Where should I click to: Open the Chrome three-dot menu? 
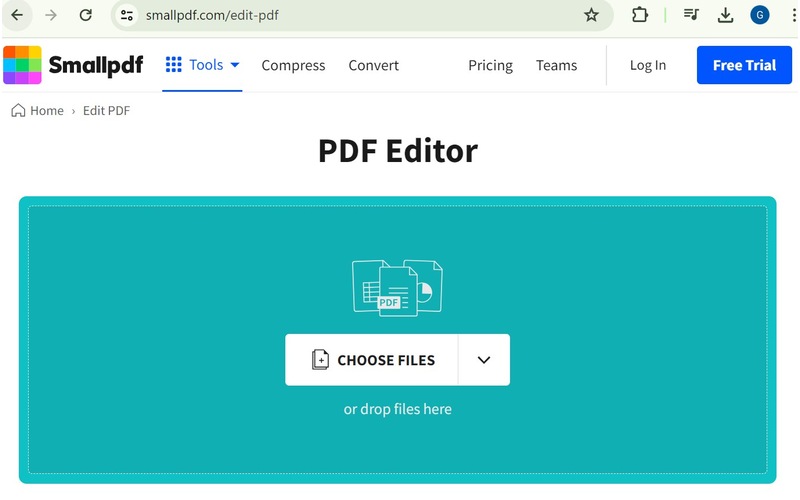794,15
